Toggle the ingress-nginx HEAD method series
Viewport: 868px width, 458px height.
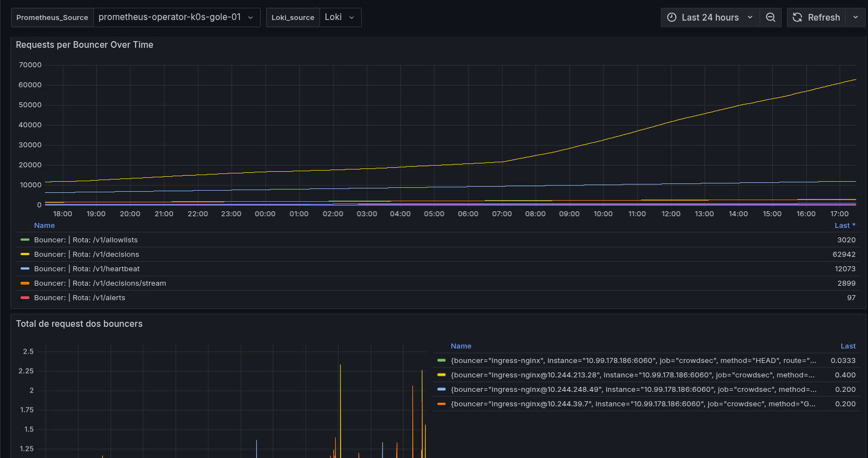coord(633,361)
